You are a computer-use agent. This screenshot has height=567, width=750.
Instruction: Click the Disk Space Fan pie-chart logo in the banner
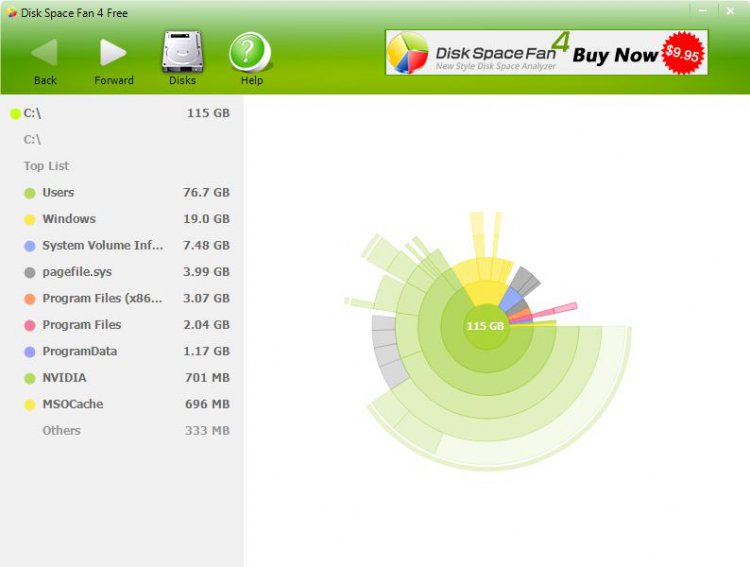(407, 53)
